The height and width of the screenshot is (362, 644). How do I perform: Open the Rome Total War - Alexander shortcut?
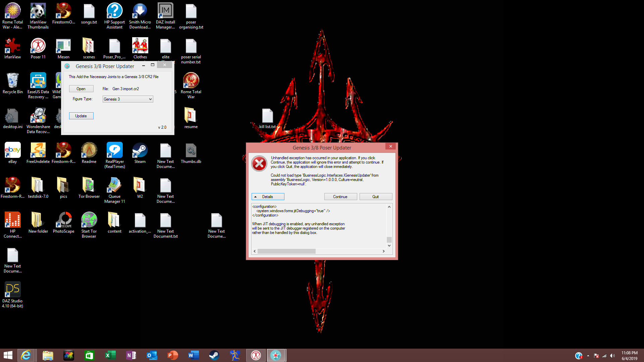click(13, 16)
